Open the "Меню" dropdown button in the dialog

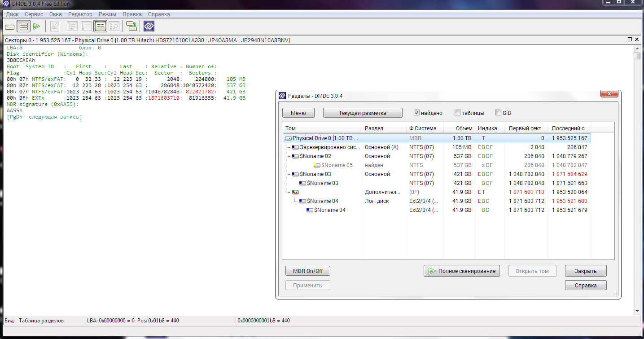coord(298,113)
